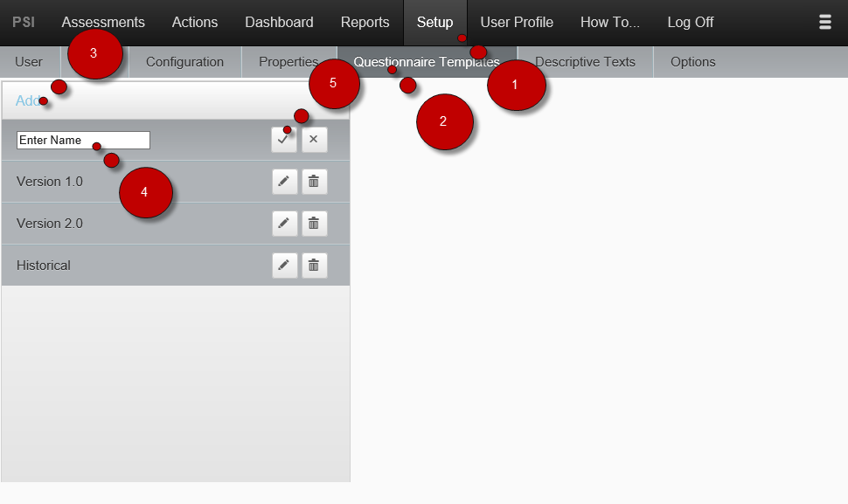Focus the Enter Name text field

pyautogui.click(x=83, y=140)
